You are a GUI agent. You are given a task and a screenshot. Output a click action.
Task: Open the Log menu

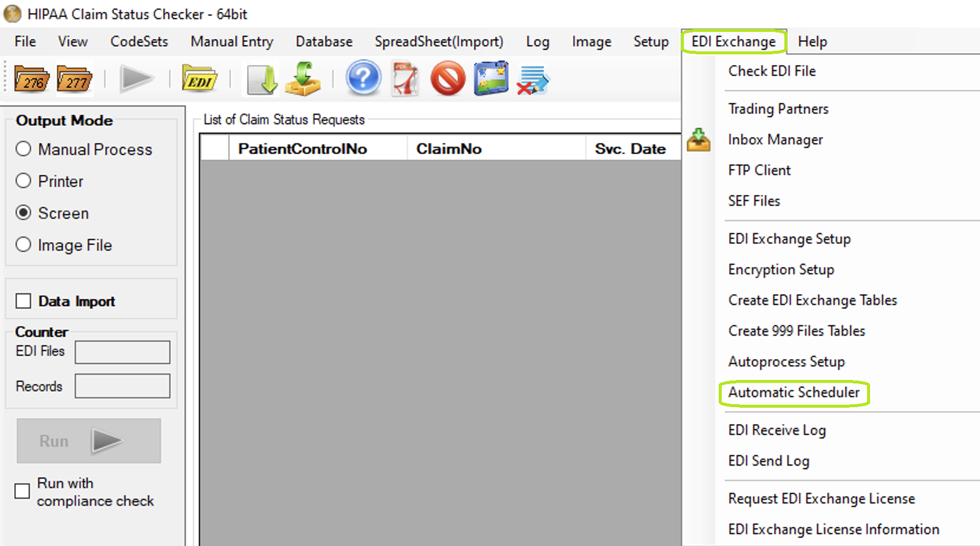[x=538, y=41]
